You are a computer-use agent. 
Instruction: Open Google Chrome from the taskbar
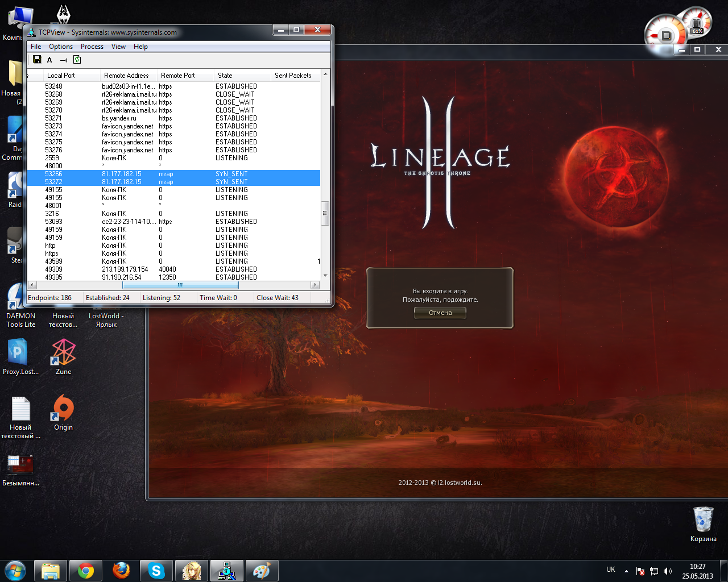(x=86, y=571)
